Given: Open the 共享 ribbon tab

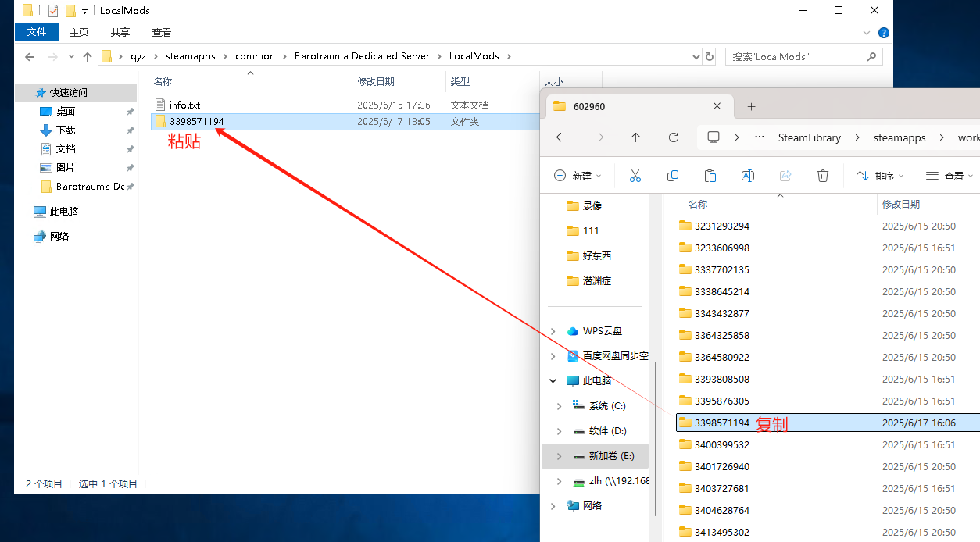Looking at the screenshot, I should (120, 32).
